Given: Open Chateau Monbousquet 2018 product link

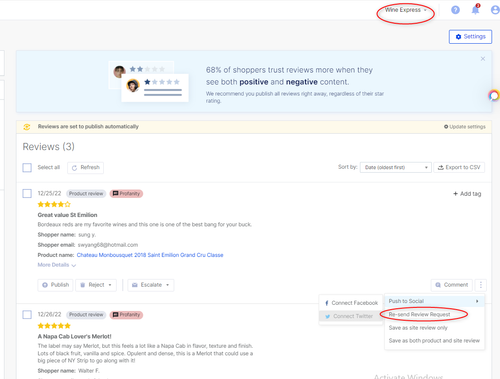Looking at the screenshot, I should pyautogui.click(x=150, y=255).
